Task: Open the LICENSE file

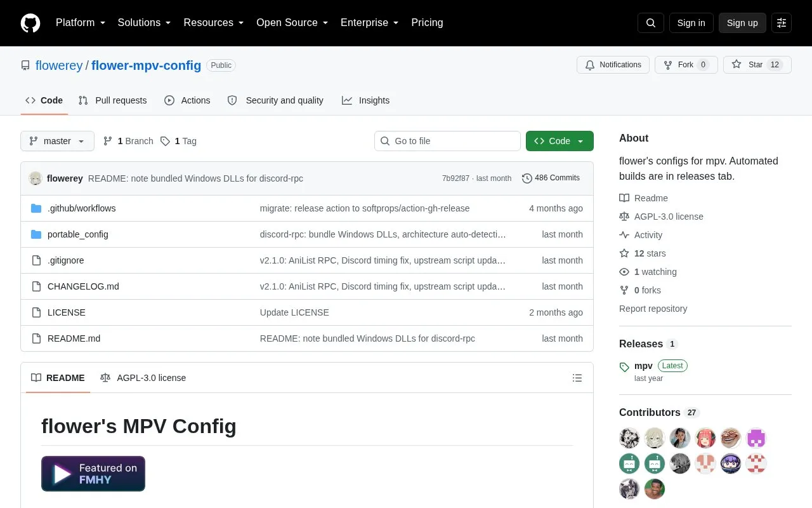Action: [x=67, y=312]
